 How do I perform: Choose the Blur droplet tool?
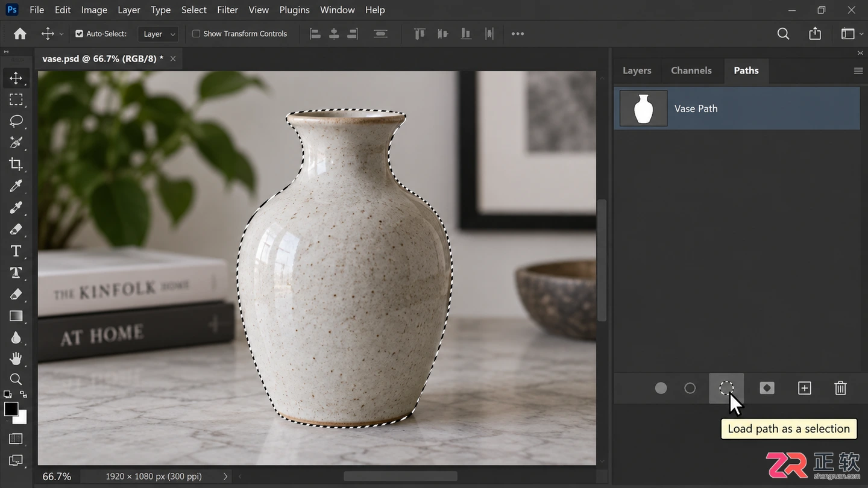click(16, 338)
